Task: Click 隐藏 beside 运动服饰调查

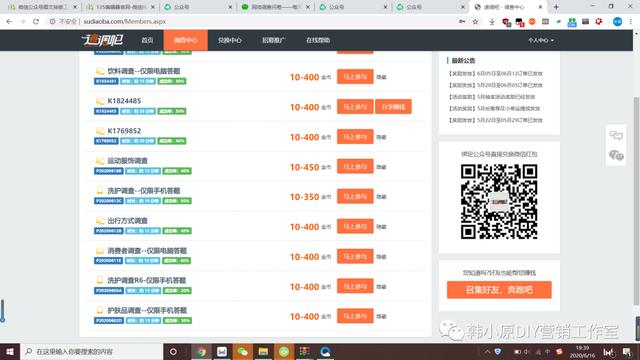Action: tap(381, 167)
